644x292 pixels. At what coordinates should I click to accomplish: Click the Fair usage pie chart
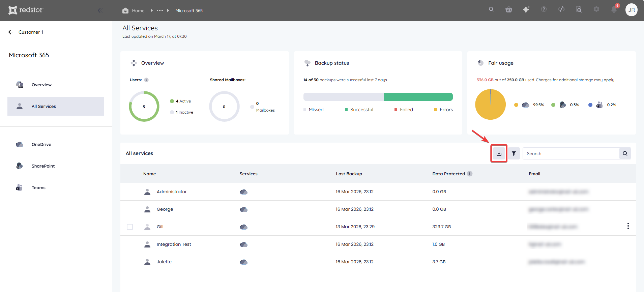490,105
